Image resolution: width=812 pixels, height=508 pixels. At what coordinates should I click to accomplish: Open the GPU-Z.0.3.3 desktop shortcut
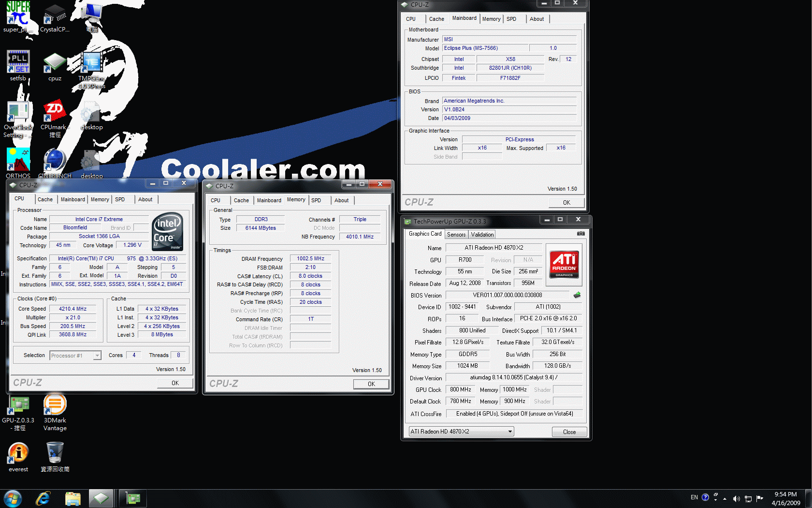(18, 414)
